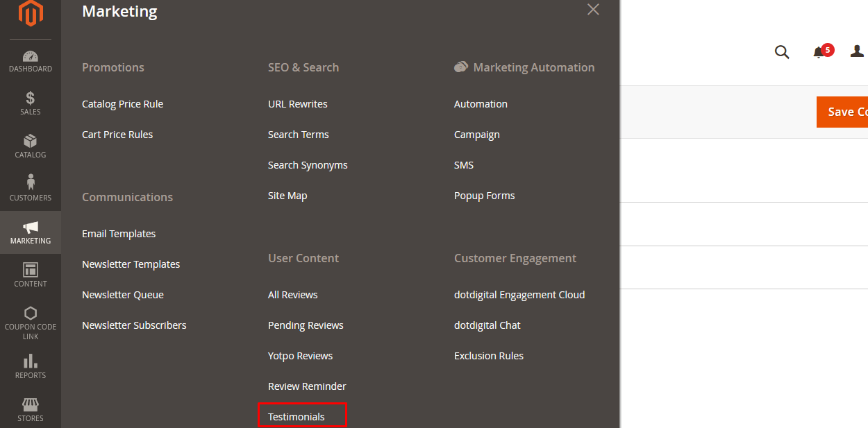Select Newsletter Subscribers link
The width and height of the screenshot is (868, 428).
(x=134, y=325)
